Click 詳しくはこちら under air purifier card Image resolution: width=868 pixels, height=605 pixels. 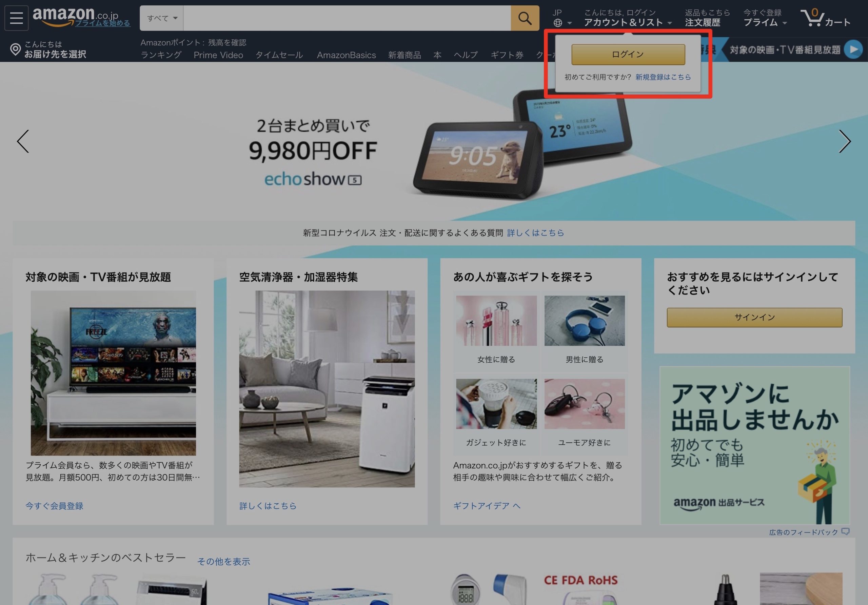coord(268,506)
